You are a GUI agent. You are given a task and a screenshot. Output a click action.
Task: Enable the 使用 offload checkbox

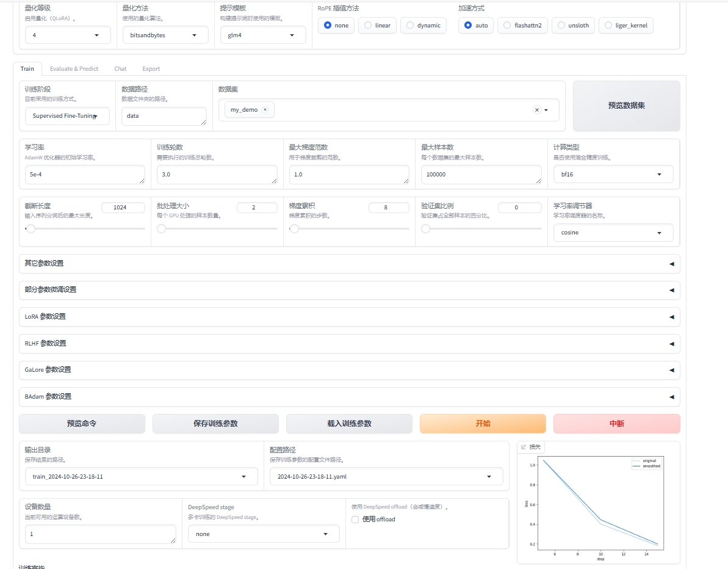pos(355,520)
